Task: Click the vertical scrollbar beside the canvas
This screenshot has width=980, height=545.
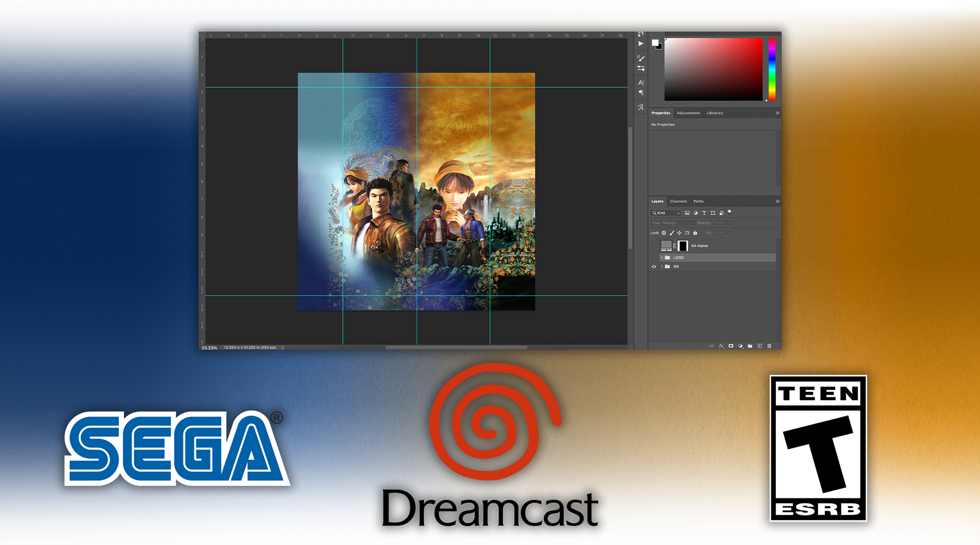Action: [630, 188]
